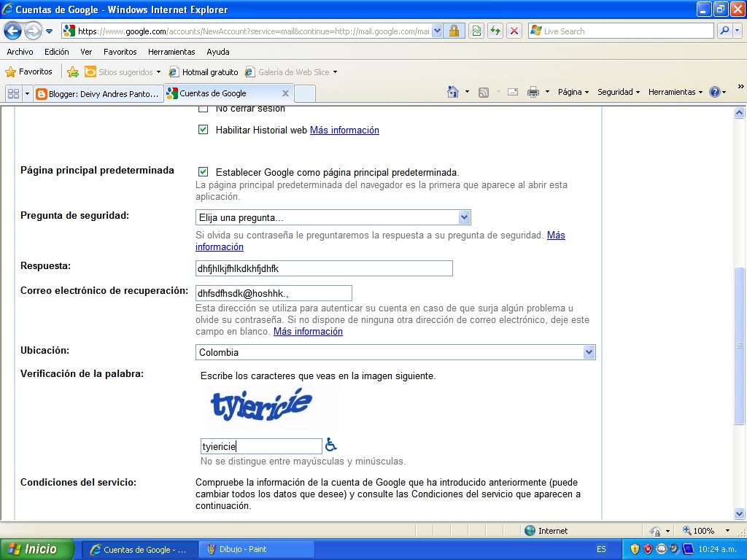
Task: Switch to Dibujo - Paint taskbar button
Action: [256, 549]
